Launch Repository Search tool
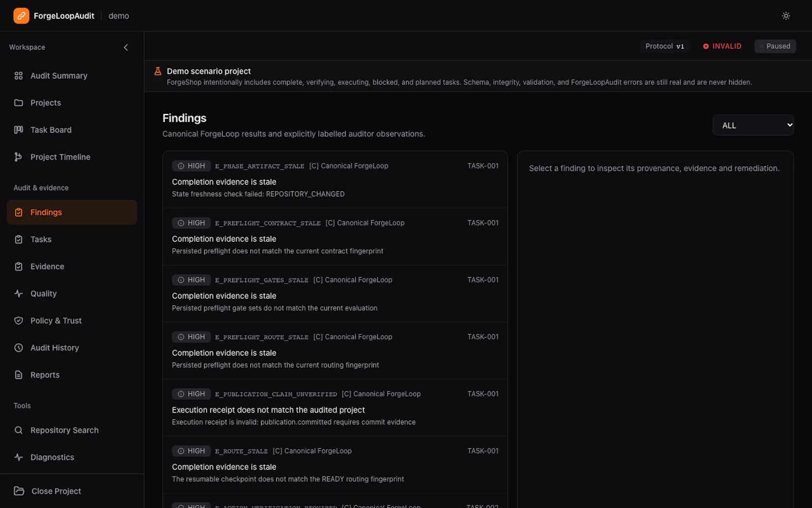The width and height of the screenshot is (812, 508). pyautogui.click(x=72, y=430)
